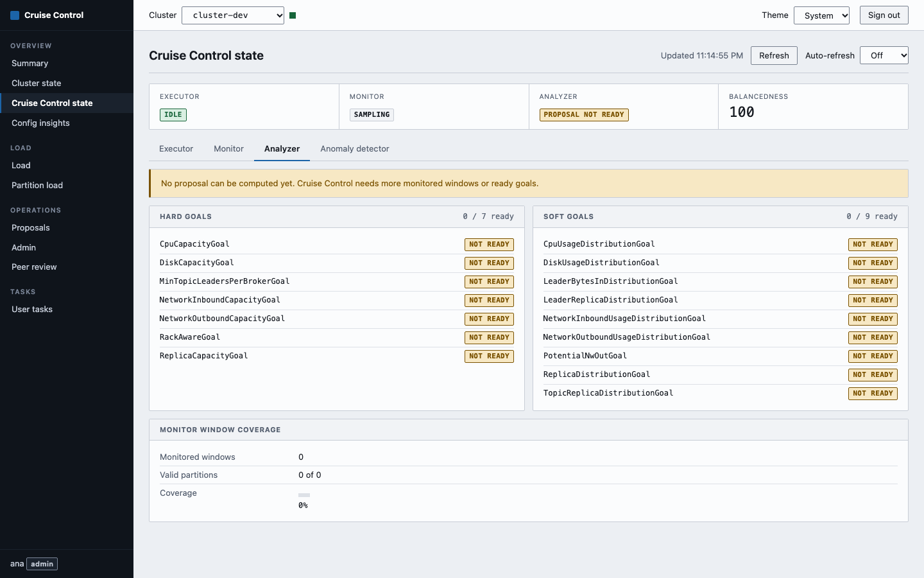The image size is (924, 578).
Task: Open the Cluster selector dropdown
Action: [x=233, y=15]
